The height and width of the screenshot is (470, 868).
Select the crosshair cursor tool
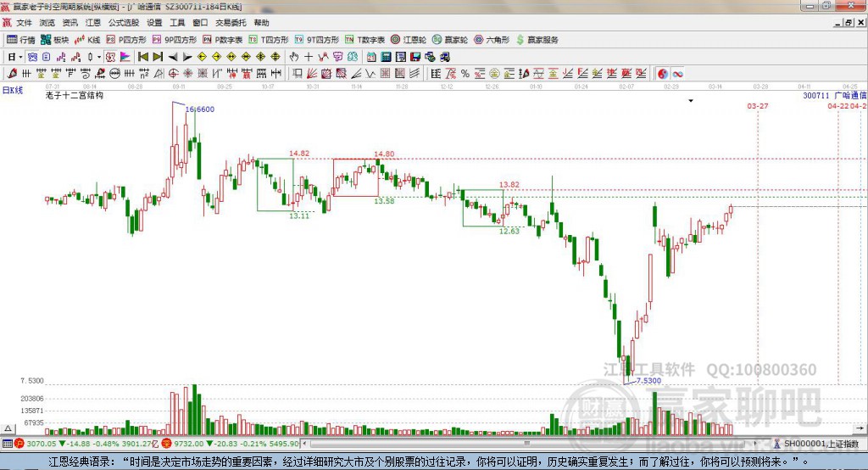pyautogui.click(x=309, y=57)
